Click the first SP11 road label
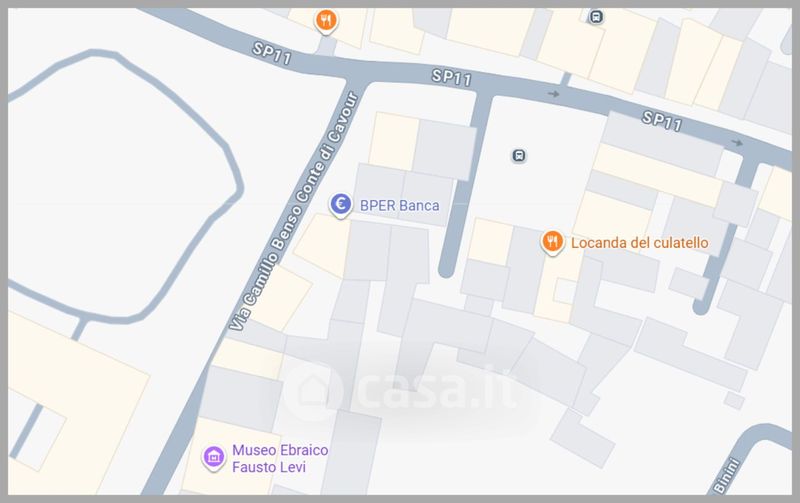This screenshot has height=503, width=800. [x=272, y=54]
